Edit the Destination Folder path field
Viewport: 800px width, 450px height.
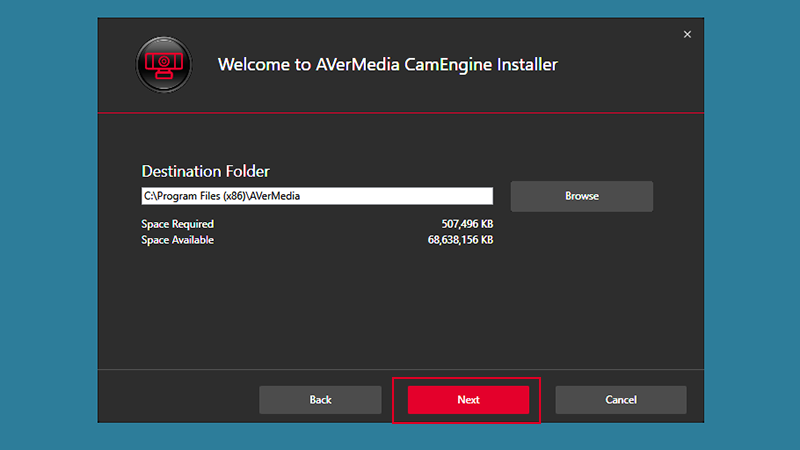coord(317,196)
